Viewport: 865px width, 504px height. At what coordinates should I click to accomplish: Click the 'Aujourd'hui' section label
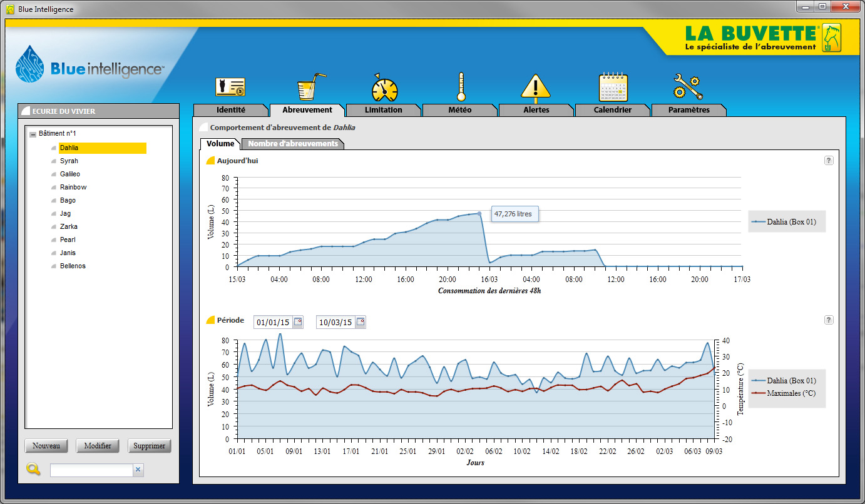click(237, 161)
